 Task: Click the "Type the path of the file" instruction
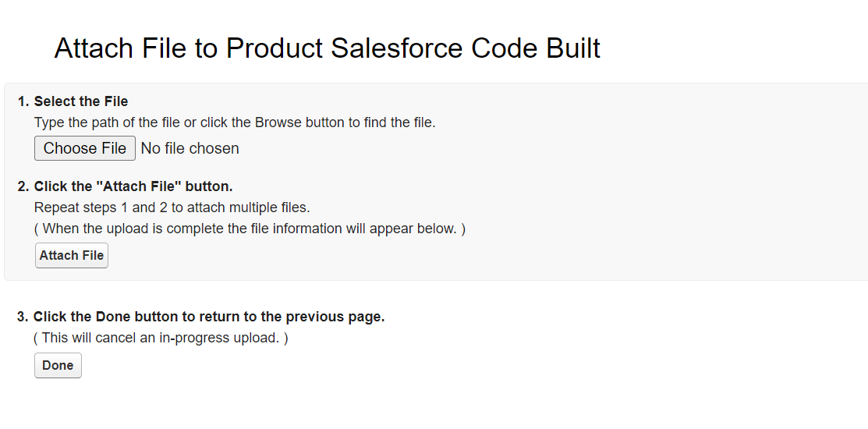tap(235, 122)
